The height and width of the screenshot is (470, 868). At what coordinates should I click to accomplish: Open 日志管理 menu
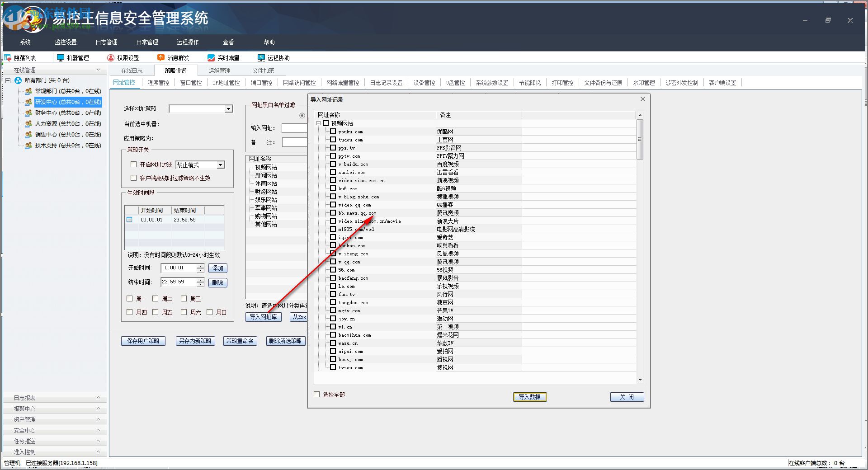click(x=107, y=42)
